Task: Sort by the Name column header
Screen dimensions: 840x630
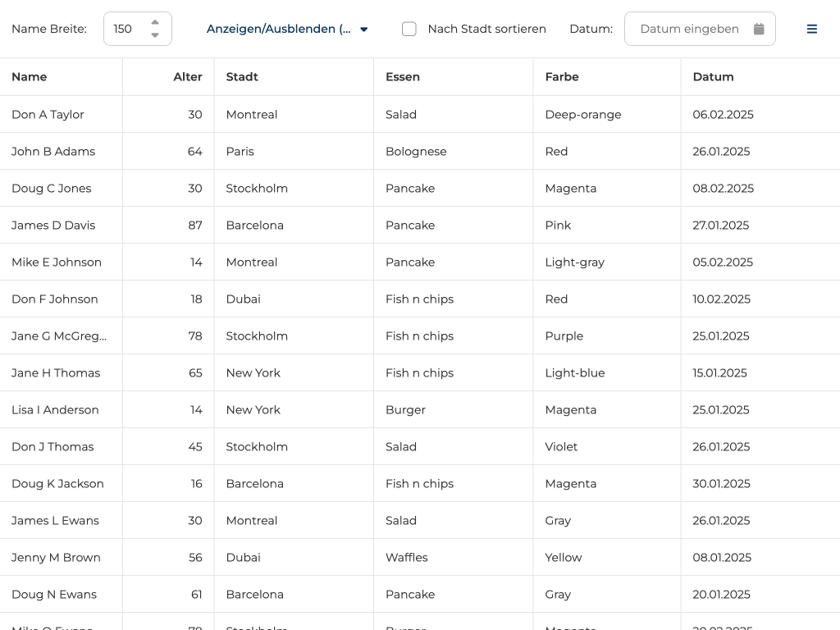Action: (30, 76)
